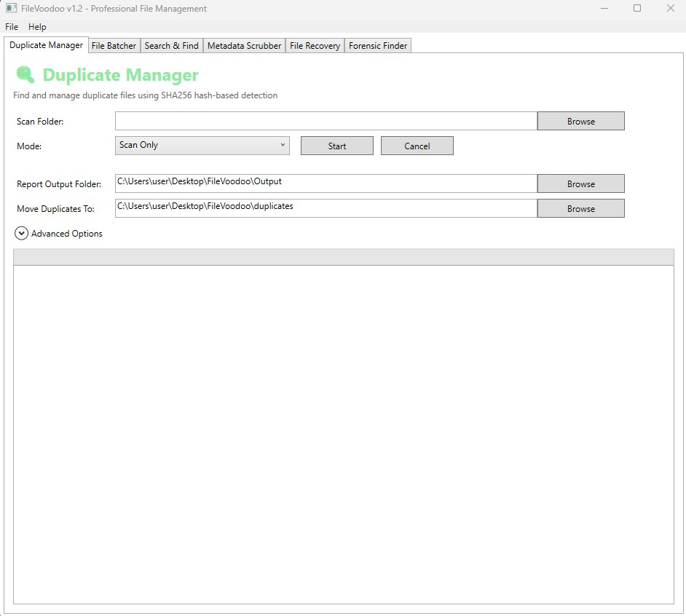Image resolution: width=686 pixels, height=616 pixels.
Task: Open the Help menu
Action: (x=37, y=26)
